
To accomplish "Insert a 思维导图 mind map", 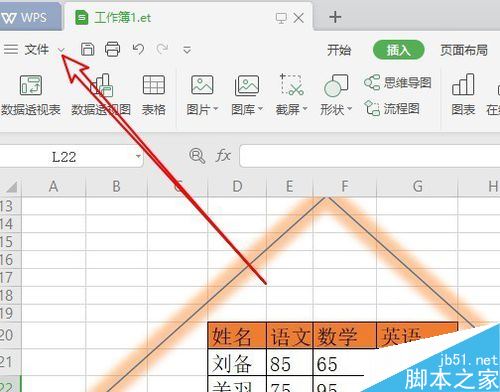I will (x=398, y=82).
